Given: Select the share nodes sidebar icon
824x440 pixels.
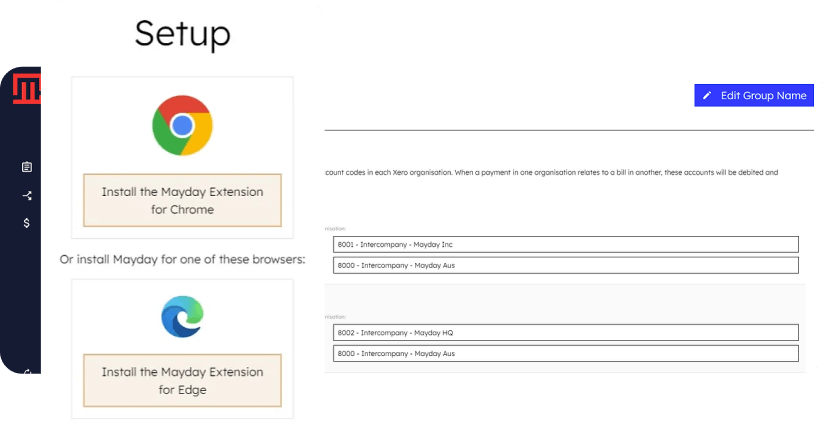Looking at the screenshot, I should (27, 195).
